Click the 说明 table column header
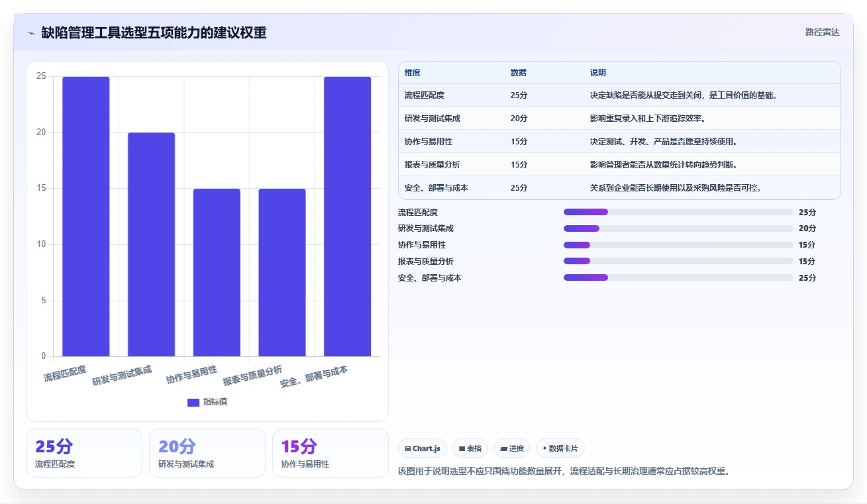 coord(598,73)
